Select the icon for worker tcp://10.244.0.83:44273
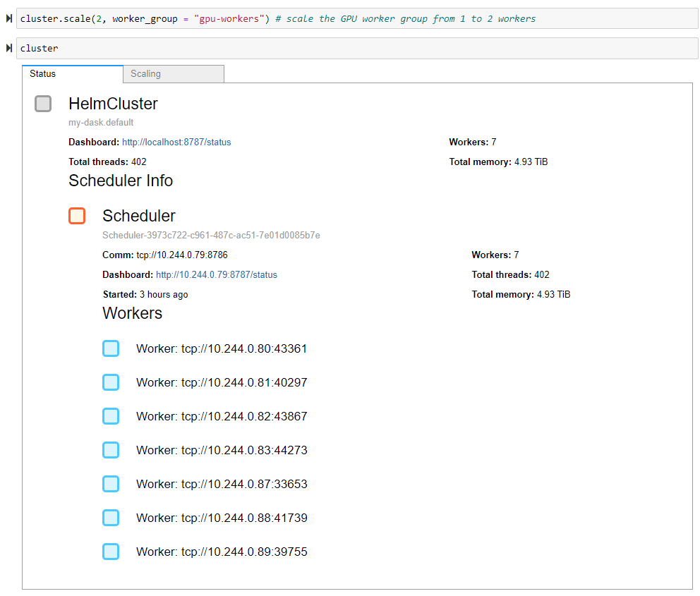The height and width of the screenshot is (596, 700). (x=111, y=449)
